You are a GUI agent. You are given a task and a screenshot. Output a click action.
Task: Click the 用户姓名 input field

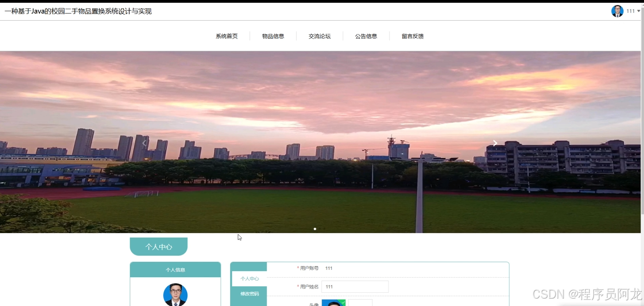(x=355, y=287)
